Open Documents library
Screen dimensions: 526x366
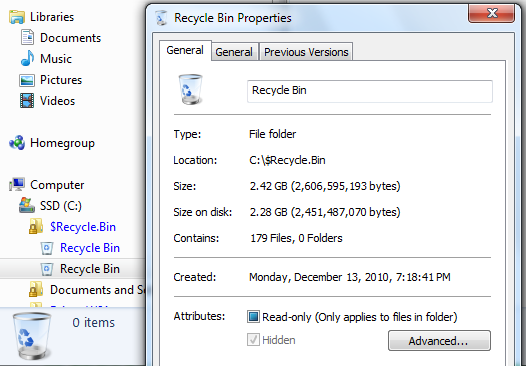click(x=70, y=38)
